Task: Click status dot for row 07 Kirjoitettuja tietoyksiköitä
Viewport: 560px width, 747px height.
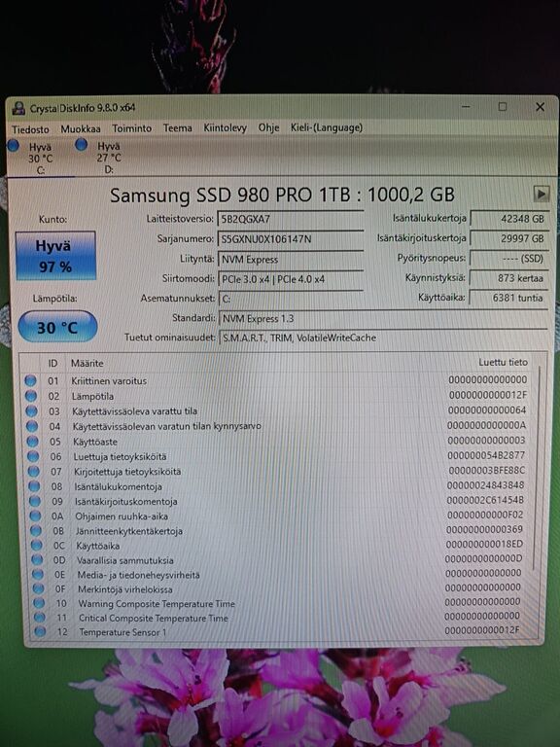Action: point(33,471)
